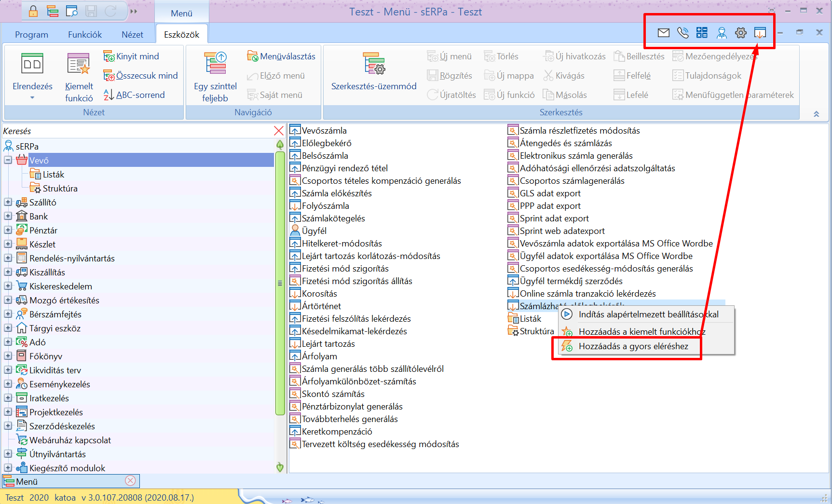832x504 pixels.
Task: Open the user profile icon in the header
Action: (722, 33)
